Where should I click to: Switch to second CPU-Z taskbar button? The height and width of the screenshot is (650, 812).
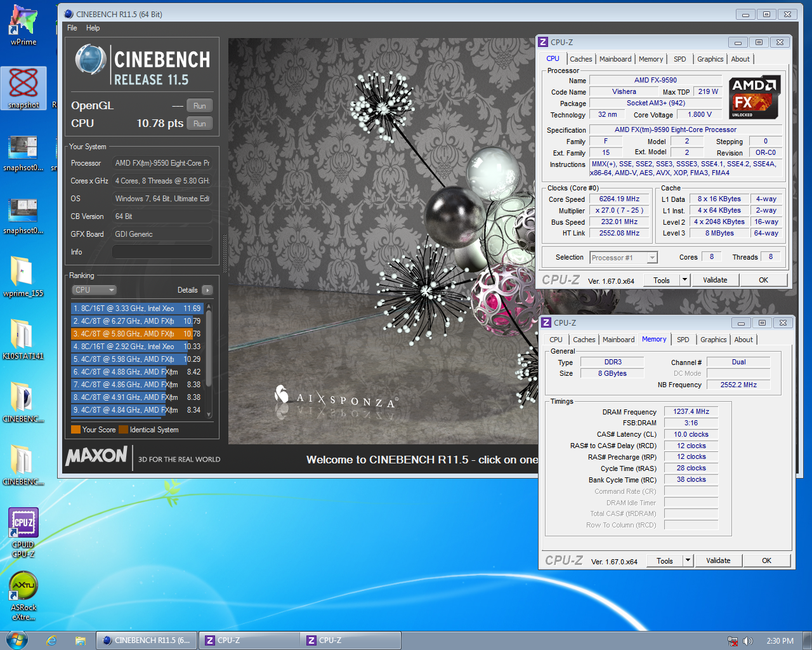pyautogui.click(x=351, y=640)
